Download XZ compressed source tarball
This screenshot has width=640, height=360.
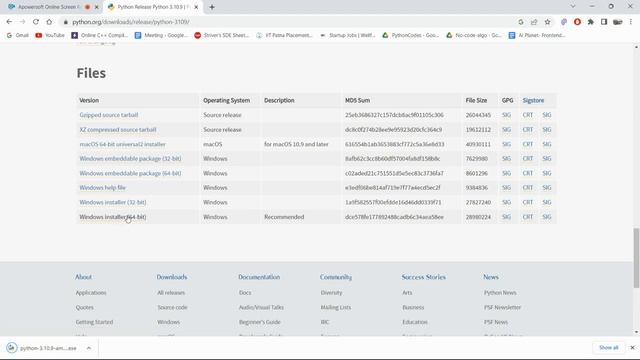click(x=118, y=130)
